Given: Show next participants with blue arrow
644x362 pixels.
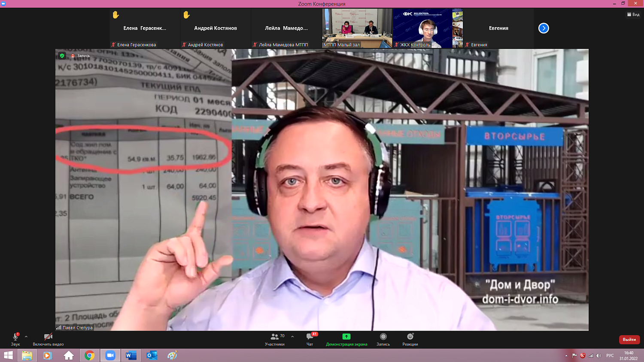Looking at the screenshot, I should (544, 28).
